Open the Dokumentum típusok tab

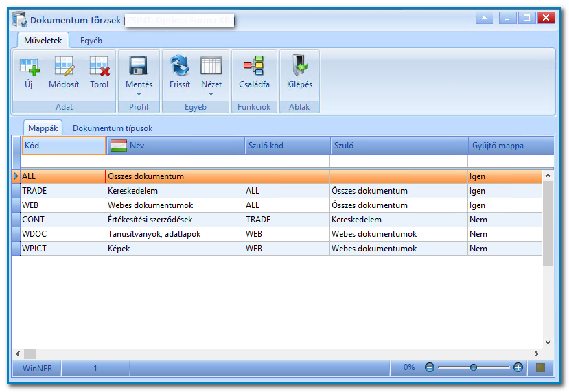pyautogui.click(x=113, y=128)
